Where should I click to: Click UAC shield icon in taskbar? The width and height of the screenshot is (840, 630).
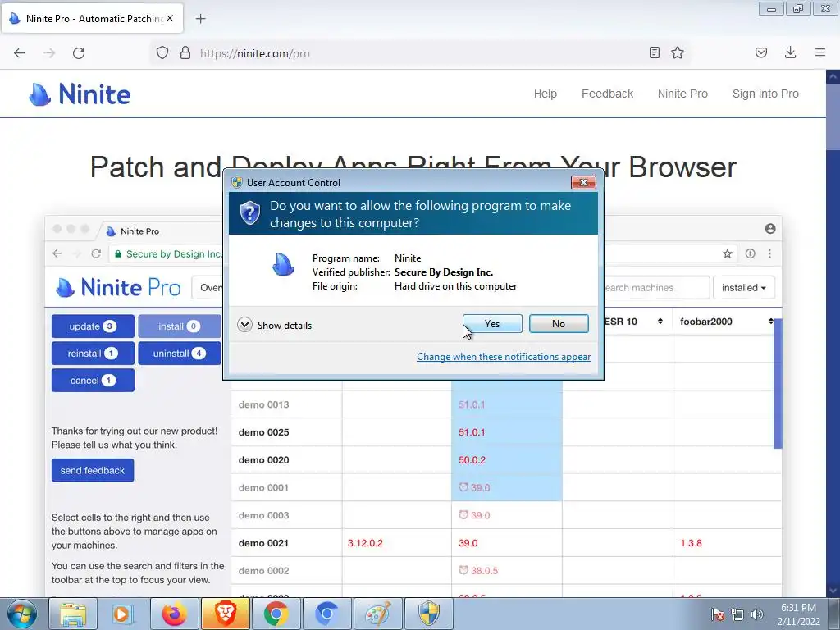(428, 614)
